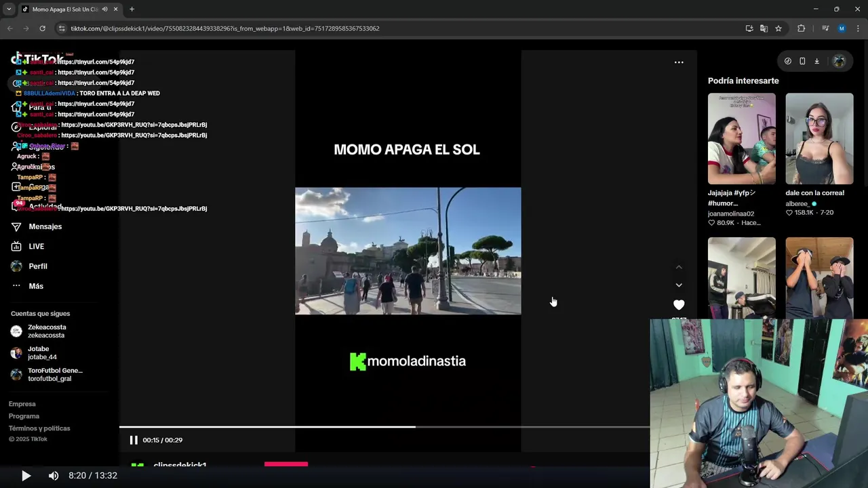The height and width of the screenshot is (488, 868).
Task: Pause the TikTok video
Action: coord(134,440)
